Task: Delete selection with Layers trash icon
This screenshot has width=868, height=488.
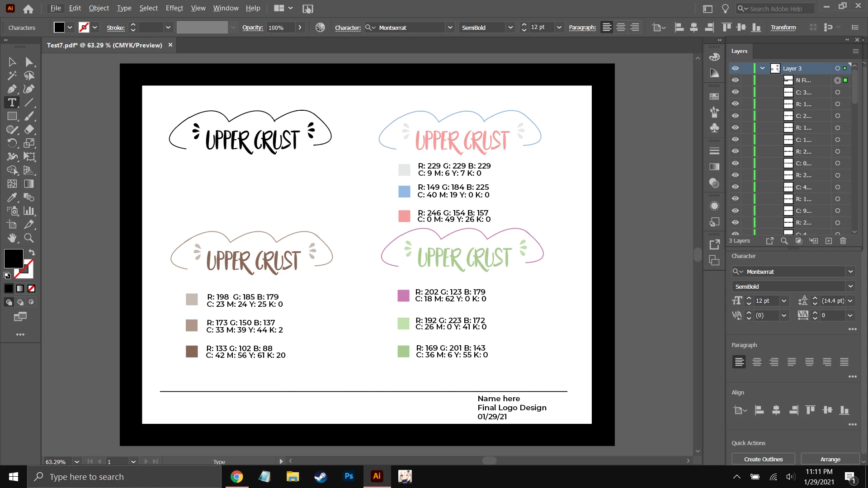Action: point(843,241)
